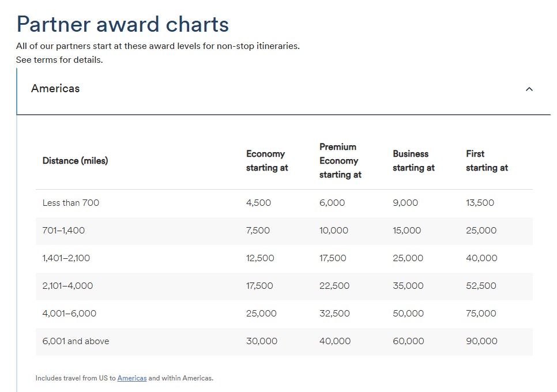Select the 2,101–4,000 distance row label
Image resolution: width=557 pixels, height=392 pixels.
(67, 286)
